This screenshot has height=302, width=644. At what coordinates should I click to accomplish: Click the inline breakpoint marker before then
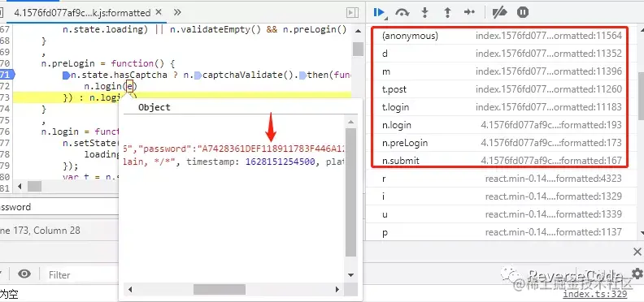302,75
